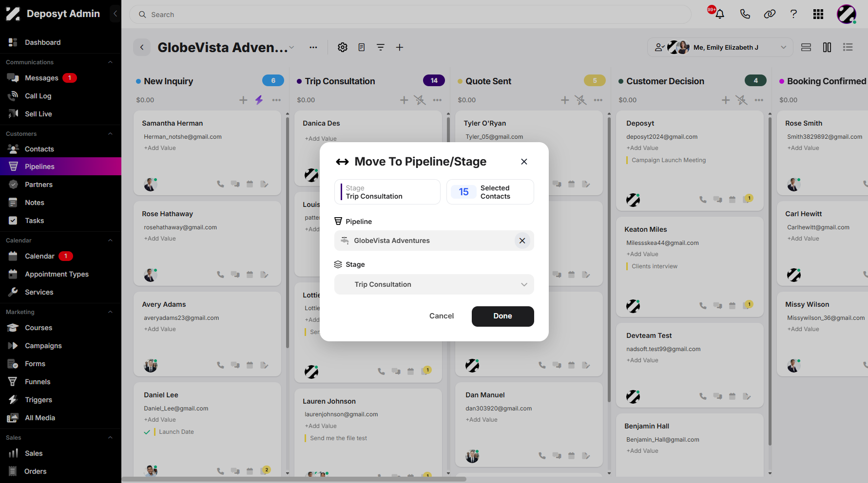
Task: Open the help question mark
Action: (x=793, y=14)
